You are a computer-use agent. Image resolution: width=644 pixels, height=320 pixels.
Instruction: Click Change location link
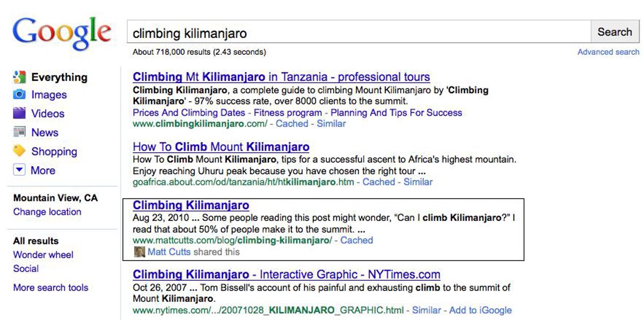[x=47, y=212]
